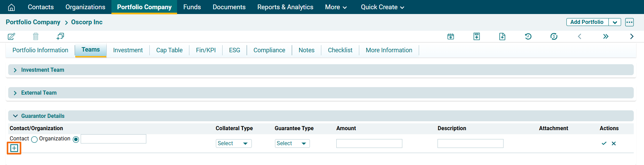Screen dimensions: 644x165
Task: Select the Contact radio button
Action: (x=34, y=139)
